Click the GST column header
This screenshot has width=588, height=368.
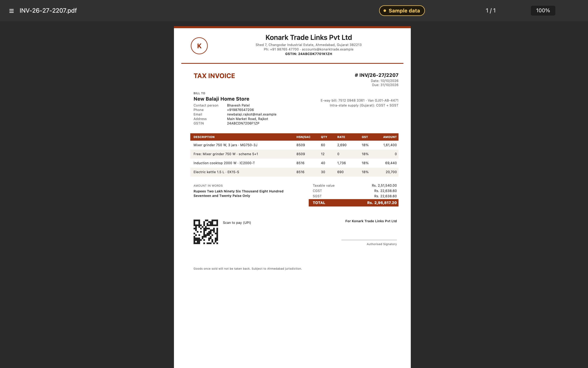tap(365, 137)
